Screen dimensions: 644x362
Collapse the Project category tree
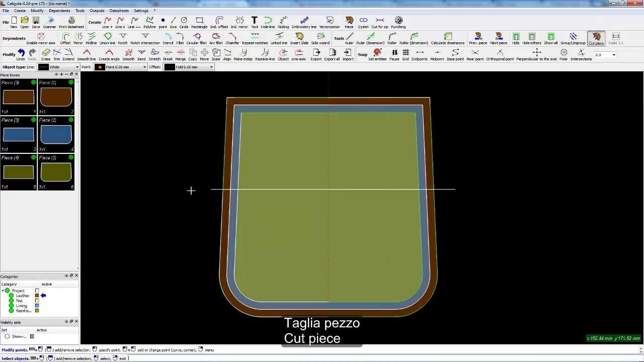3,291
